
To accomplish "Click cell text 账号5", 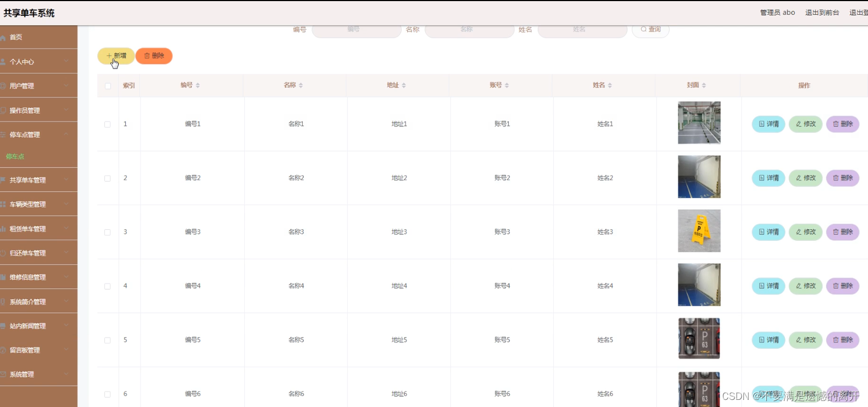I will [x=502, y=340].
